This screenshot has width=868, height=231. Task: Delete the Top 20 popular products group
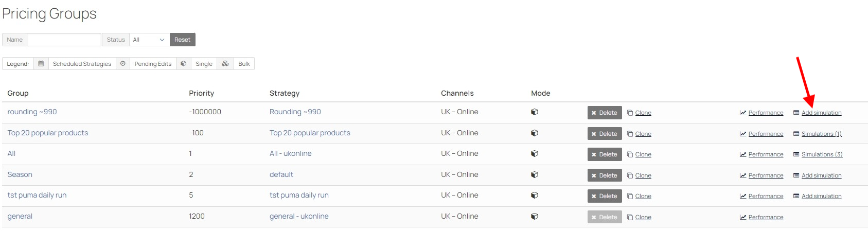[x=604, y=134]
